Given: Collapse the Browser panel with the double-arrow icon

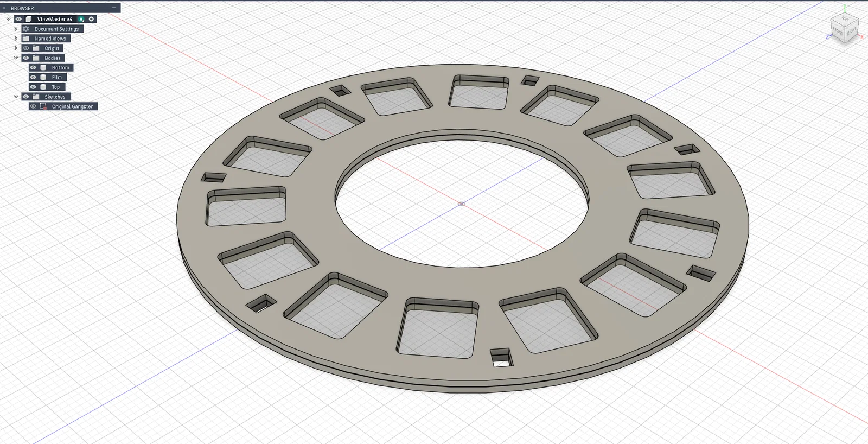Looking at the screenshot, I should [x=4, y=8].
